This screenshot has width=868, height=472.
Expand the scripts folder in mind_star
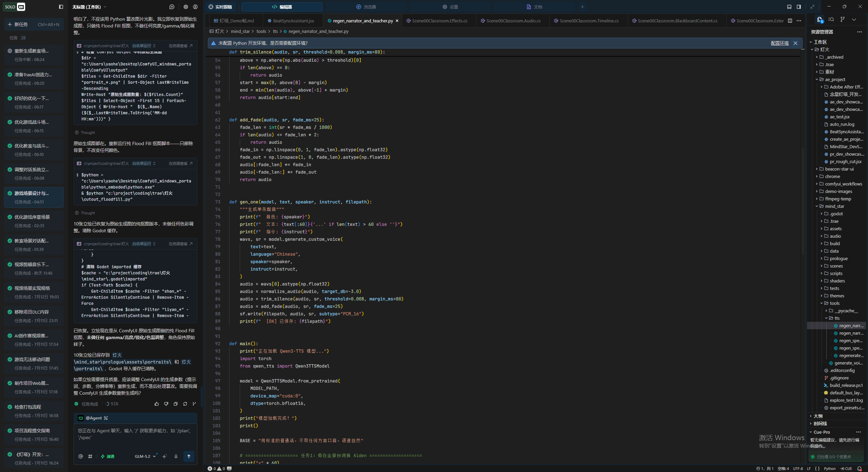coord(836,273)
